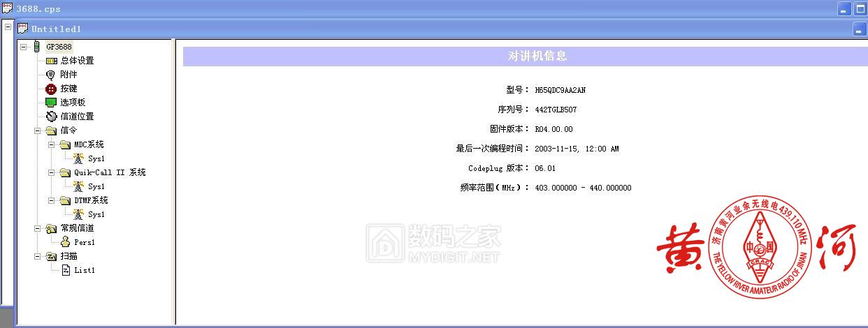The height and width of the screenshot is (328, 868).
Task: Select the DTMF系统 label
Action: tap(91, 200)
